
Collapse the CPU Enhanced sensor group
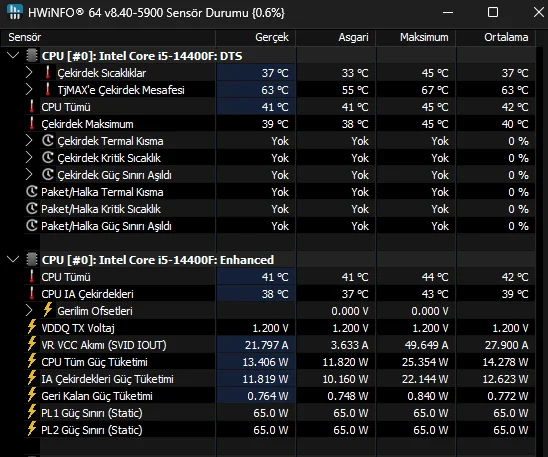pos(13,259)
